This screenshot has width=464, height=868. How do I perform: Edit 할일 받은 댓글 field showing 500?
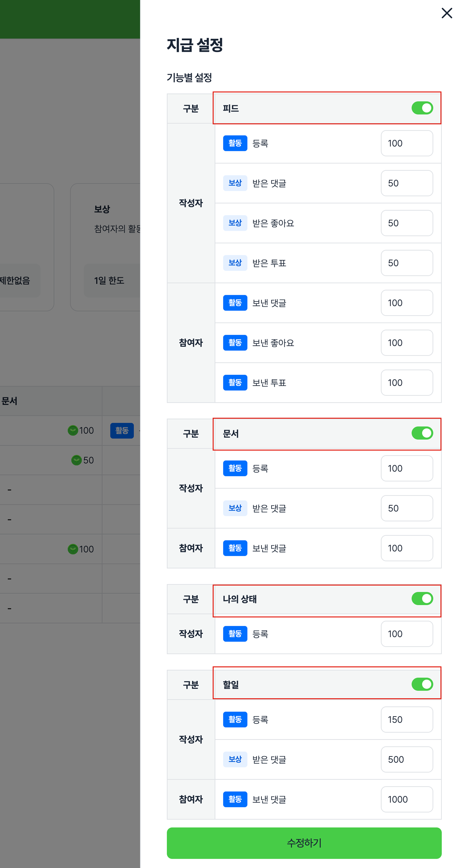(406, 759)
